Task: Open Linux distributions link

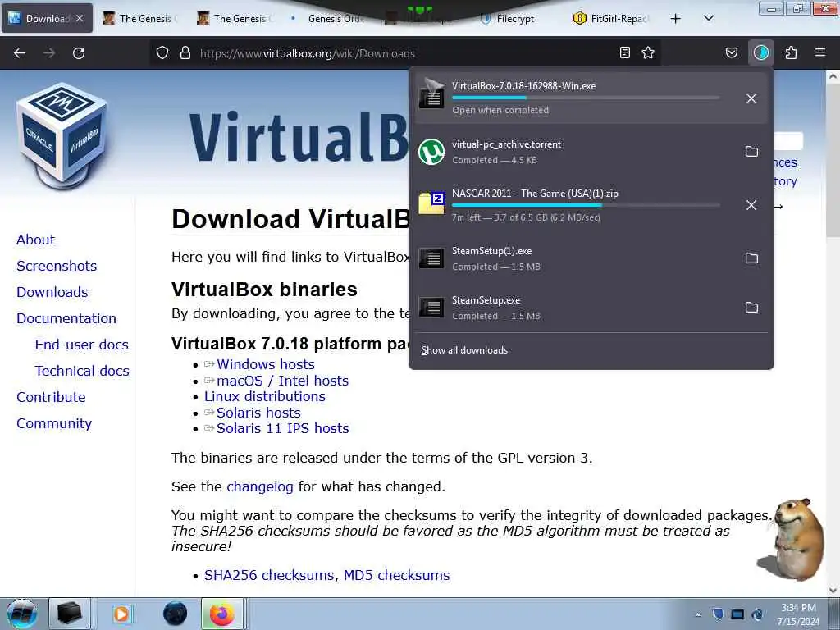Action: 265,396
